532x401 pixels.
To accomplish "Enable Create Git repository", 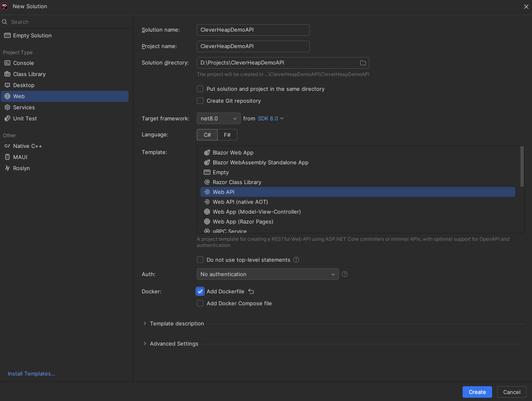I will point(200,101).
